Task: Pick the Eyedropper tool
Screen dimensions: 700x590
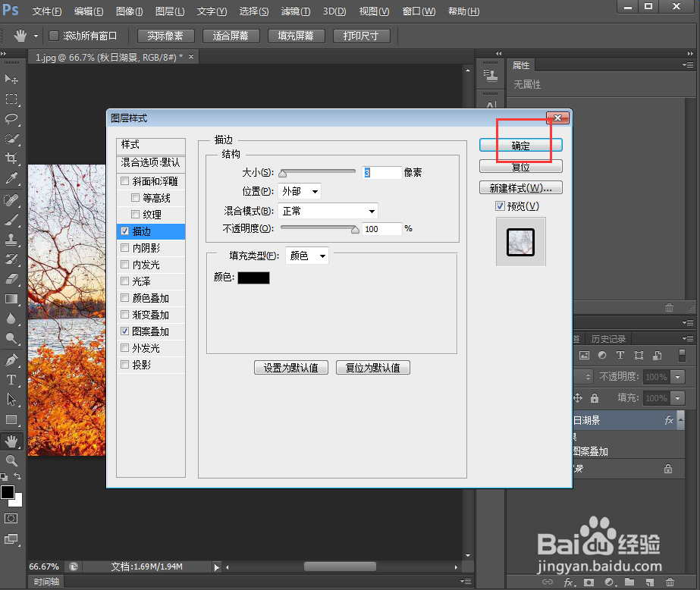Action: coord(11,179)
